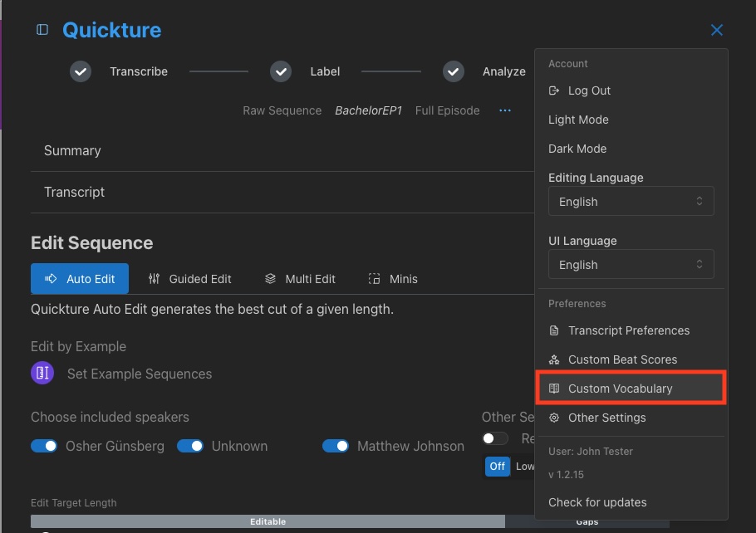Click the Label step checkmark icon
The image size is (756, 533).
point(281,71)
